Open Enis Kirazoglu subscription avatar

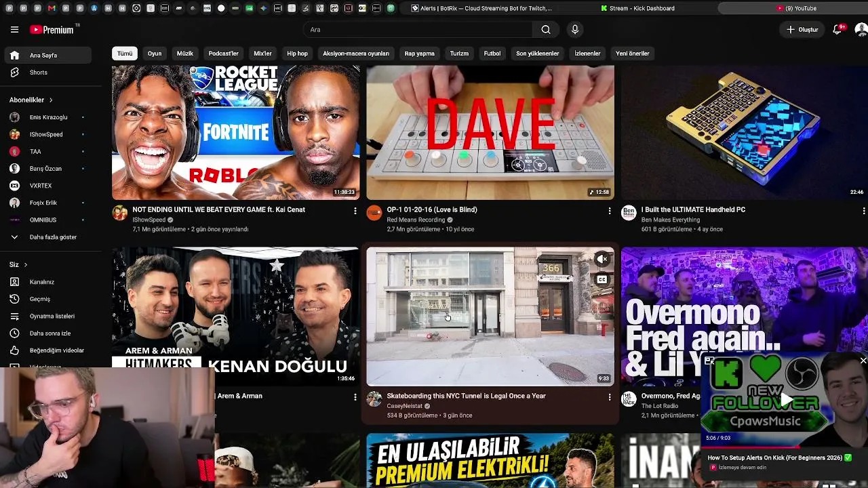(x=14, y=117)
